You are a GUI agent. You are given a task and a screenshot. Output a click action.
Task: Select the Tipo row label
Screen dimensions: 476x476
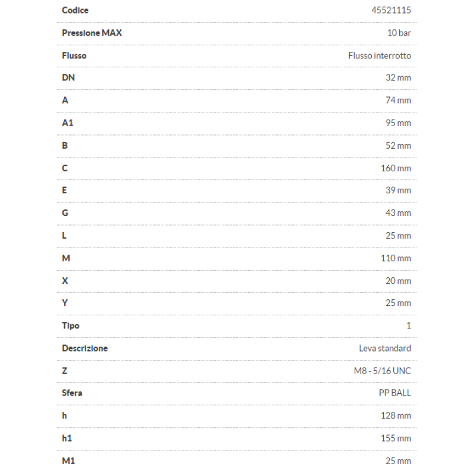pyautogui.click(x=70, y=325)
